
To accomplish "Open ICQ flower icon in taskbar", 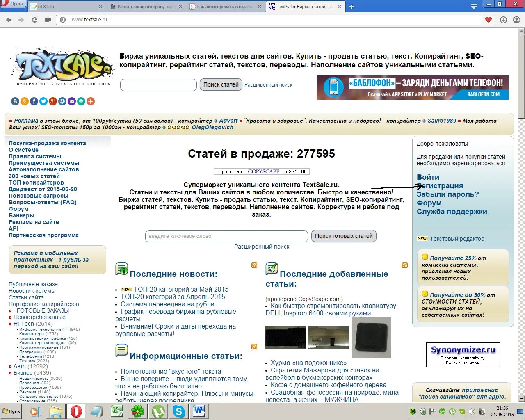I will [x=138, y=411].
